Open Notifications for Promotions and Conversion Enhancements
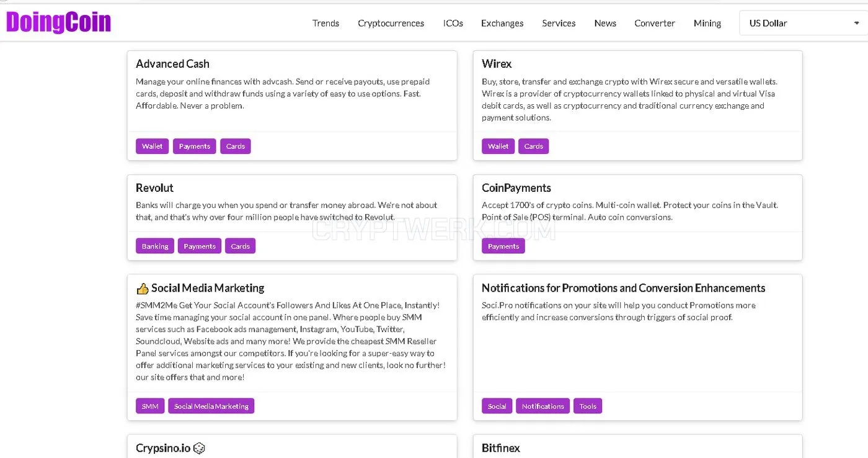 (x=624, y=288)
